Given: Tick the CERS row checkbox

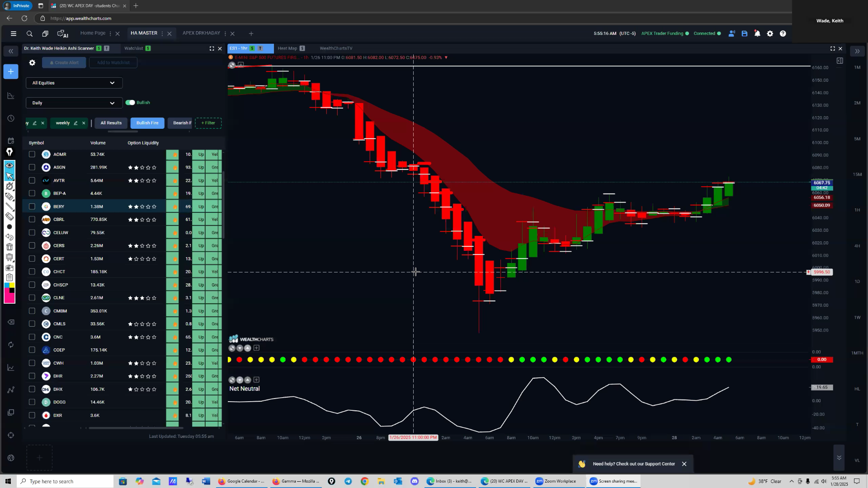Looking at the screenshot, I should (x=32, y=245).
